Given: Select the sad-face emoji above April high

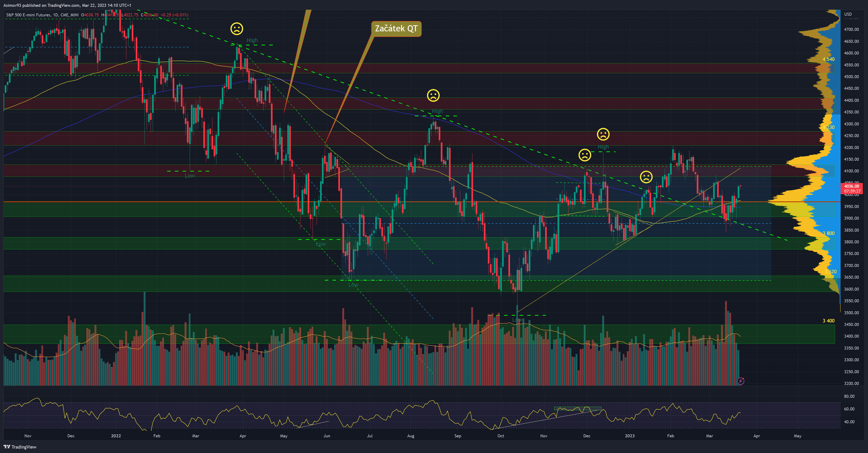Looking at the screenshot, I should (237, 29).
